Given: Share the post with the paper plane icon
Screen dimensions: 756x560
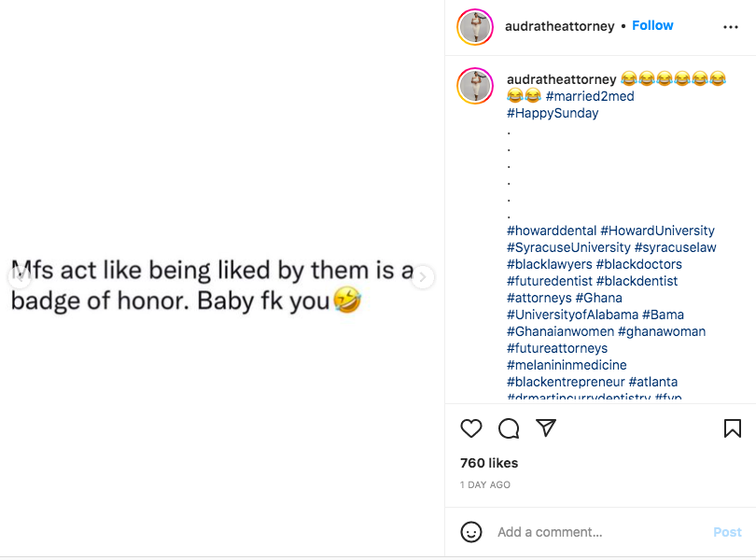Looking at the screenshot, I should tap(546, 428).
